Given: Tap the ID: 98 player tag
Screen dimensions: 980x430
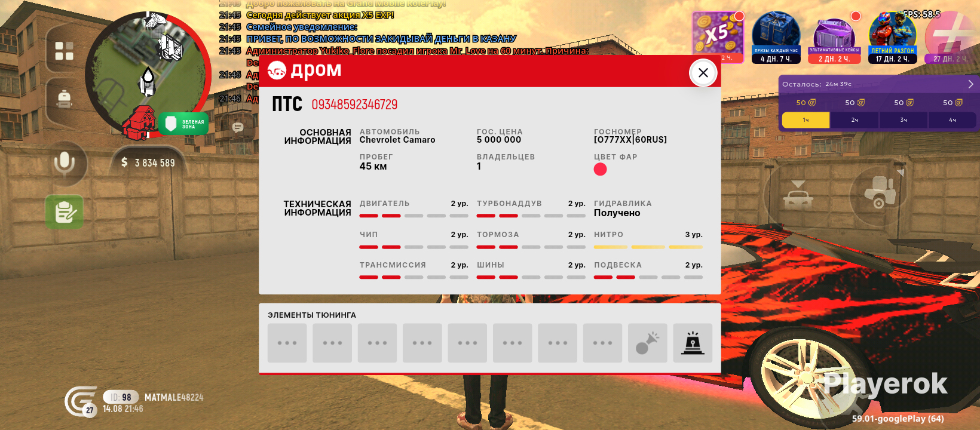Looking at the screenshot, I should click(121, 397).
